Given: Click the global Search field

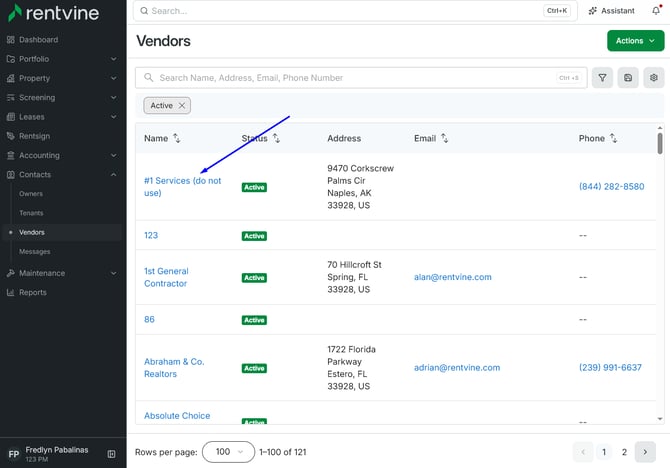Looking at the screenshot, I should pos(355,11).
